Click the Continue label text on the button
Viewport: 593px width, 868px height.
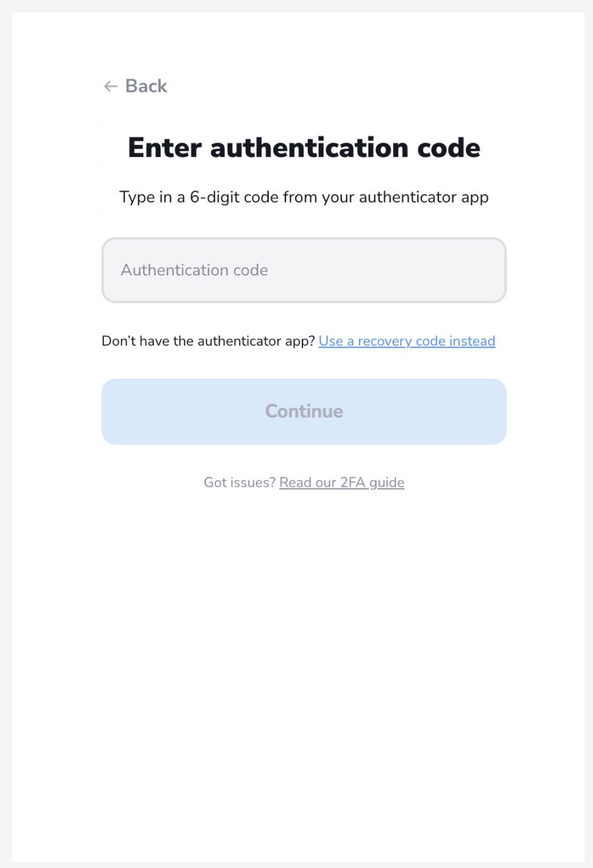304,412
